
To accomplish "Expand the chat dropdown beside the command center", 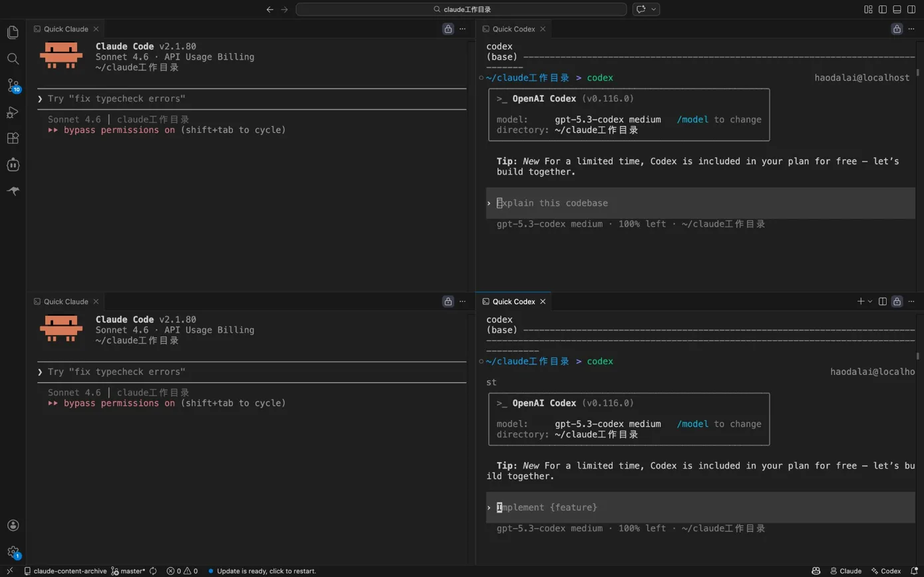I will pos(655,9).
